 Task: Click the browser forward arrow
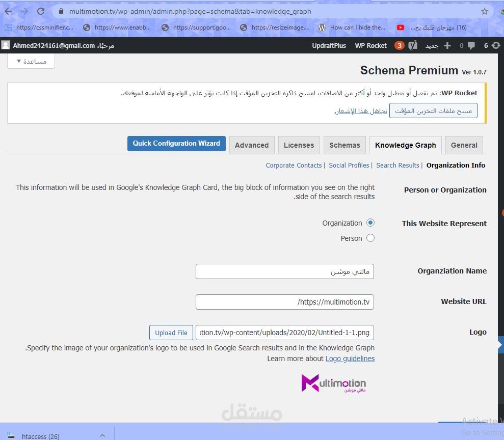[24, 11]
